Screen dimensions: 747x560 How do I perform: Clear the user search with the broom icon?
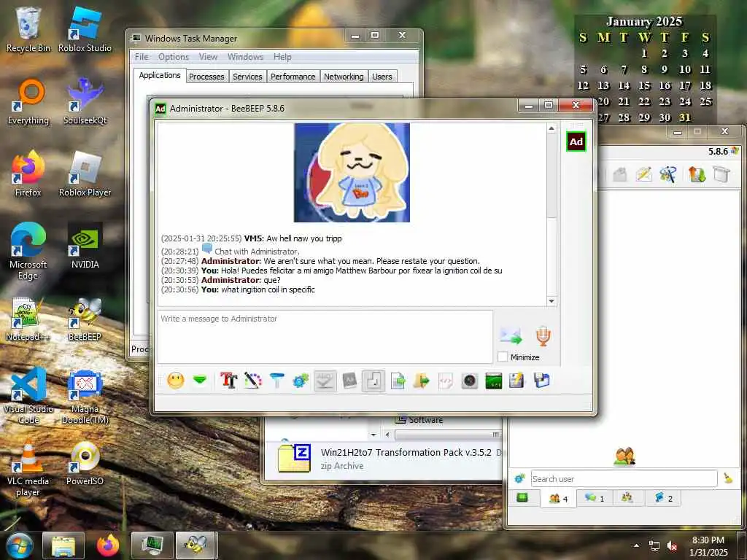coord(728,478)
